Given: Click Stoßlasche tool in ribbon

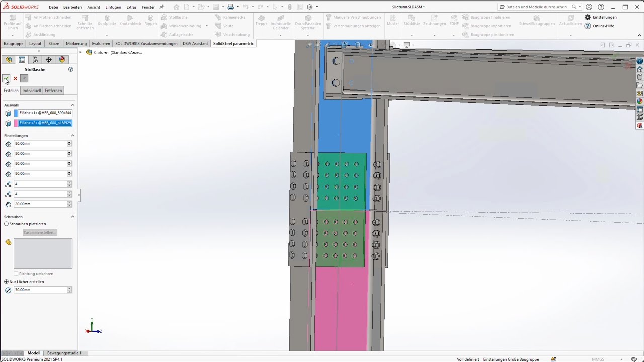Looking at the screenshot, I should click(175, 17).
